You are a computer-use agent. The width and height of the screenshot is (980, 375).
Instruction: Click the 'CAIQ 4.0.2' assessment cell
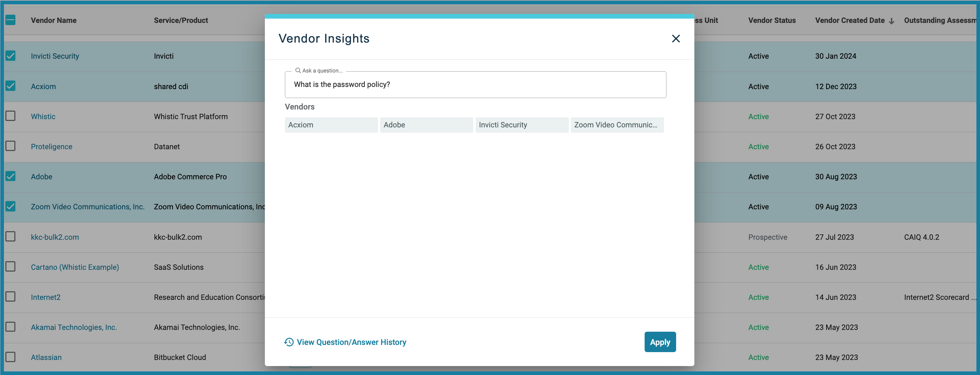(x=921, y=237)
